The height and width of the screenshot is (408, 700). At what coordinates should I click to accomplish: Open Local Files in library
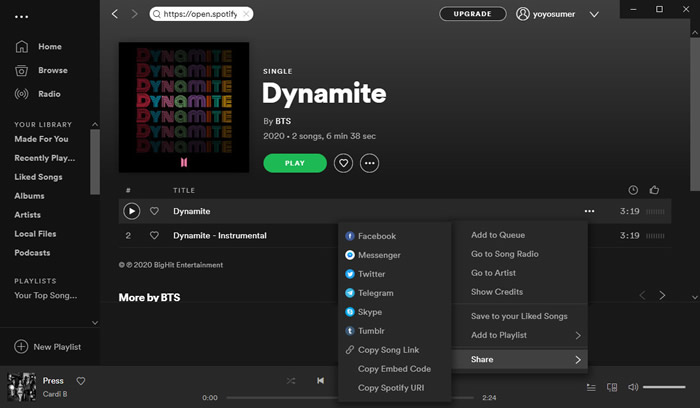point(35,234)
